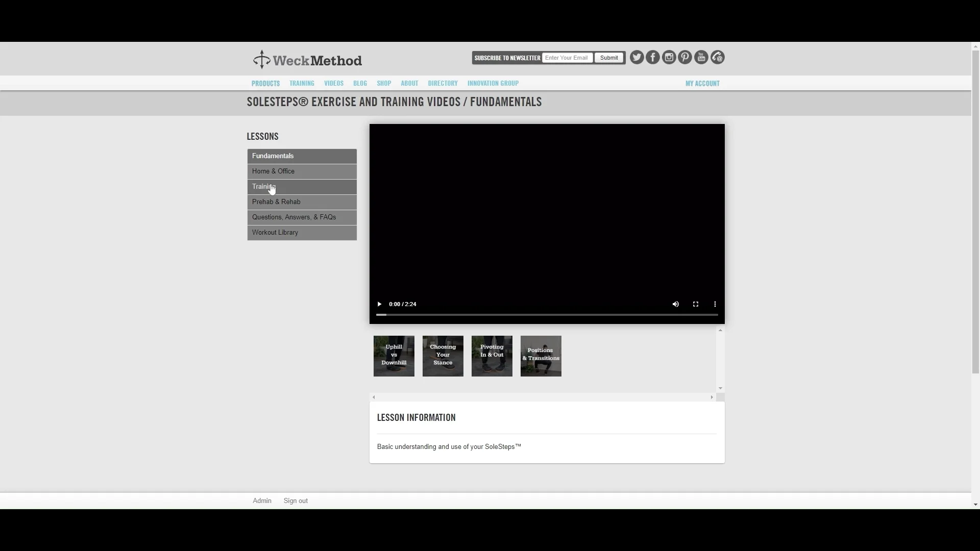Viewport: 980px width, 551px height.
Task: Mute the video volume
Action: coord(676,304)
